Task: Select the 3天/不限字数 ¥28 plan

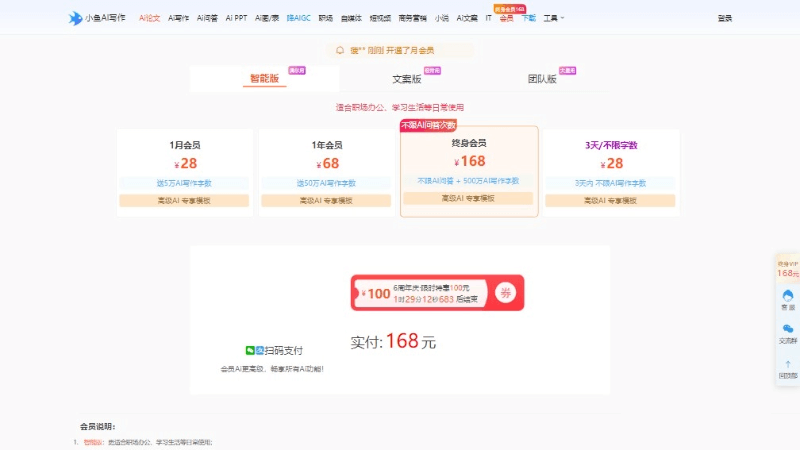Action: click(x=610, y=171)
